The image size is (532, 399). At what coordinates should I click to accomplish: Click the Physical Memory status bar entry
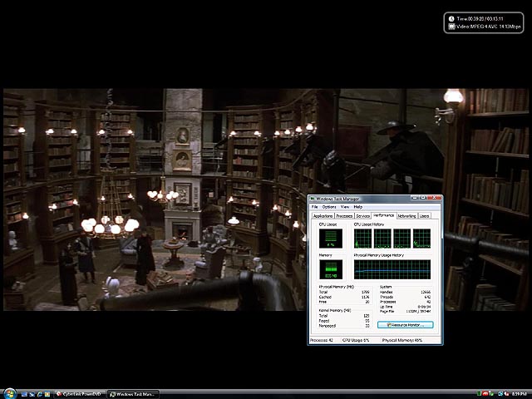[402, 340]
